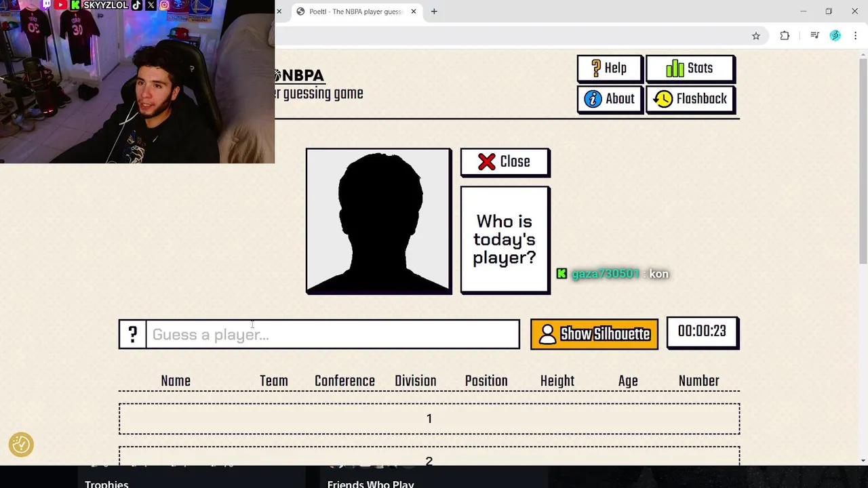Image resolution: width=868 pixels, height=488 pixels.
Task: Open the About page
Action: pyautogui.click(x=610, y=99)
